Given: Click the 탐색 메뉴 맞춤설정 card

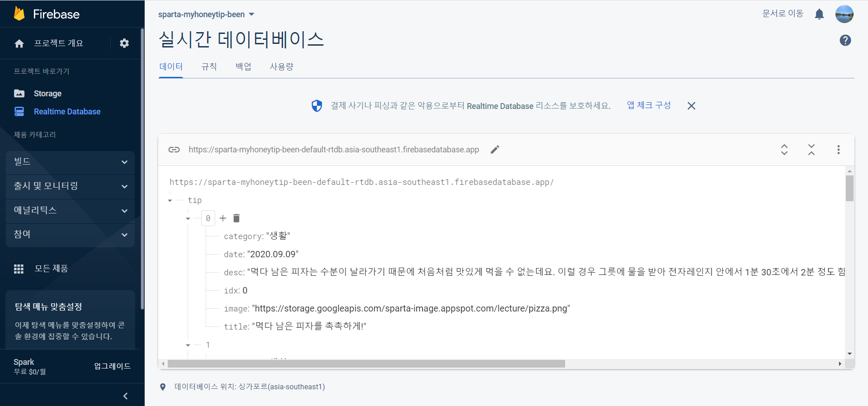Looking at the screenshot, I should pos(70,320).
